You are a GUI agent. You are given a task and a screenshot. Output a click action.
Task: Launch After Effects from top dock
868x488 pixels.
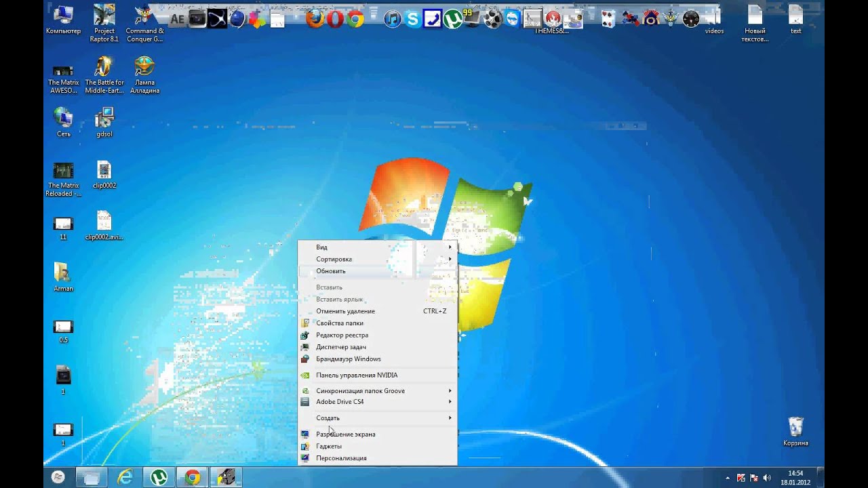tap(177, 19)
